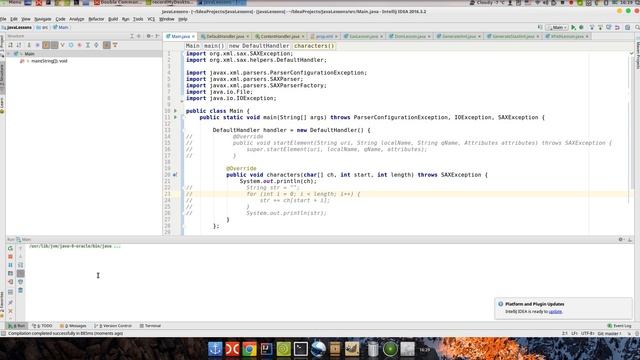The image size is (640, 360).
Task: Select characters() in editor breadcrumb
Action: (x=314, y=46)
